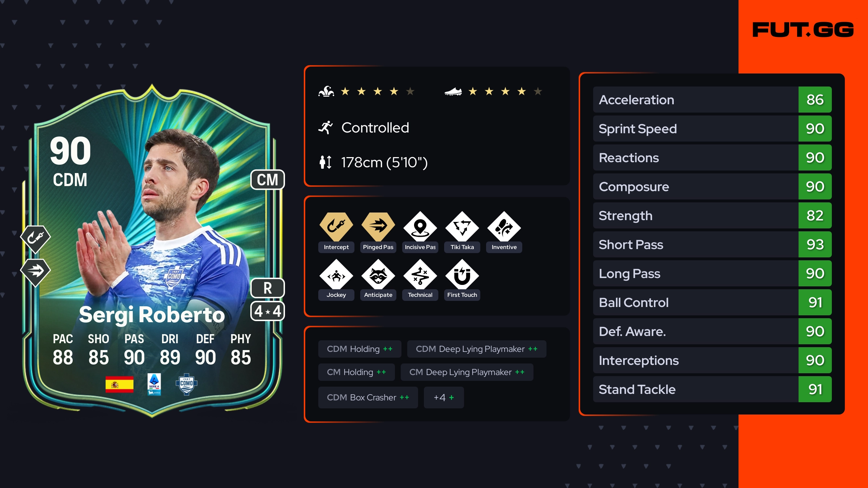Click the CM alternate position badge
868x488 pixels.
pos(268,180)
